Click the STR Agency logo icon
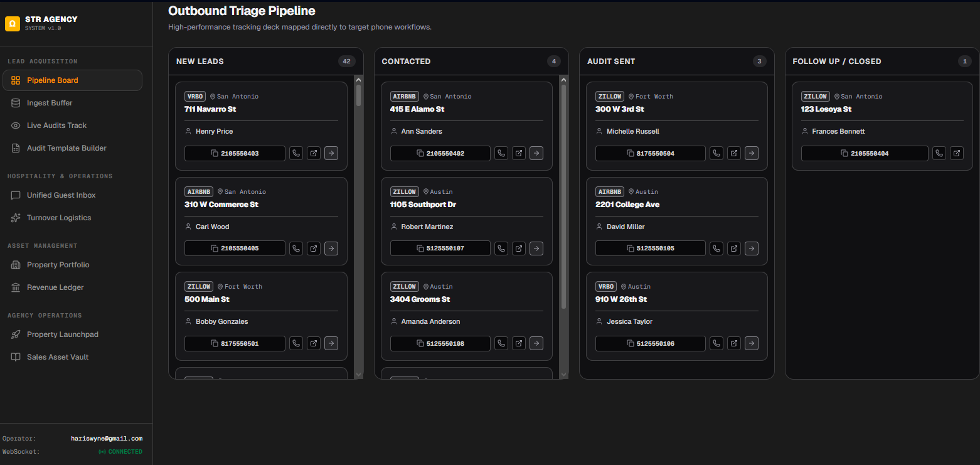 pos(13,24)
